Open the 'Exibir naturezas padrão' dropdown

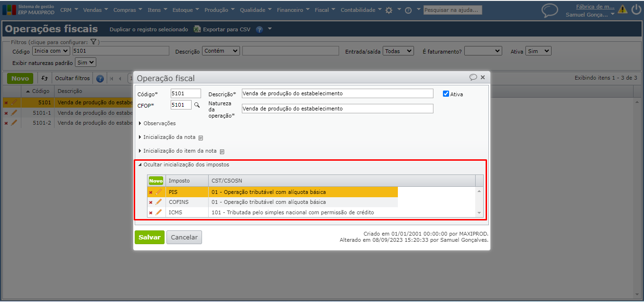point(85,62)
